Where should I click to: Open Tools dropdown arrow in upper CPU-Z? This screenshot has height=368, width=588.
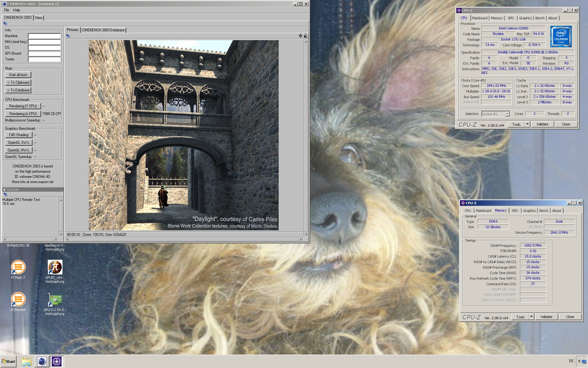pyautogui.click(x=527, y=124)
